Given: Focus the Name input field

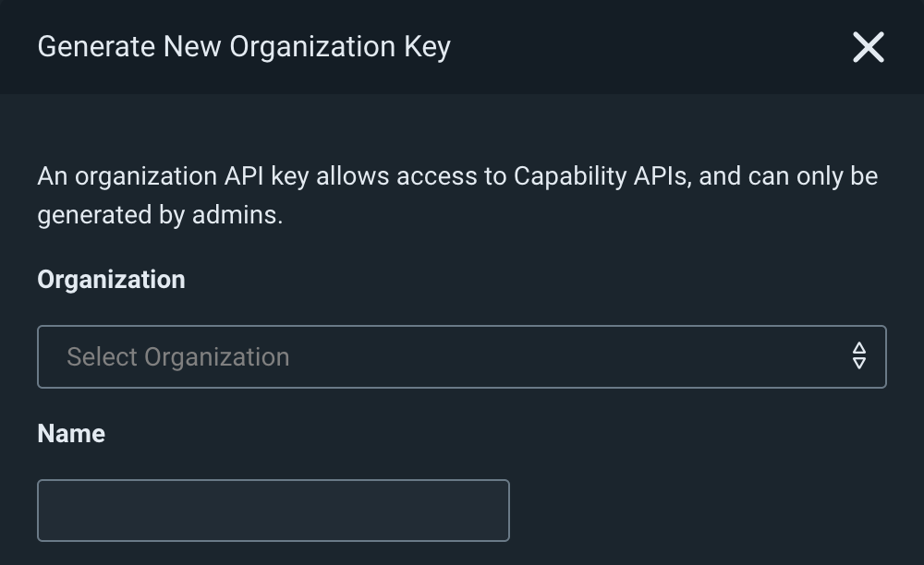Looking at the screenshot, I should (x=273, y=510).
